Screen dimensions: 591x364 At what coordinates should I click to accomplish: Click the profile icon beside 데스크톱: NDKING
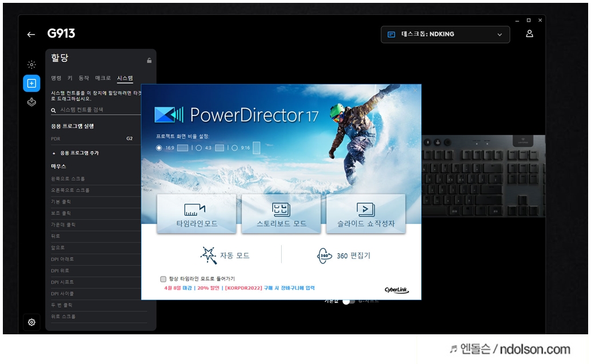(x=391, y=34)
